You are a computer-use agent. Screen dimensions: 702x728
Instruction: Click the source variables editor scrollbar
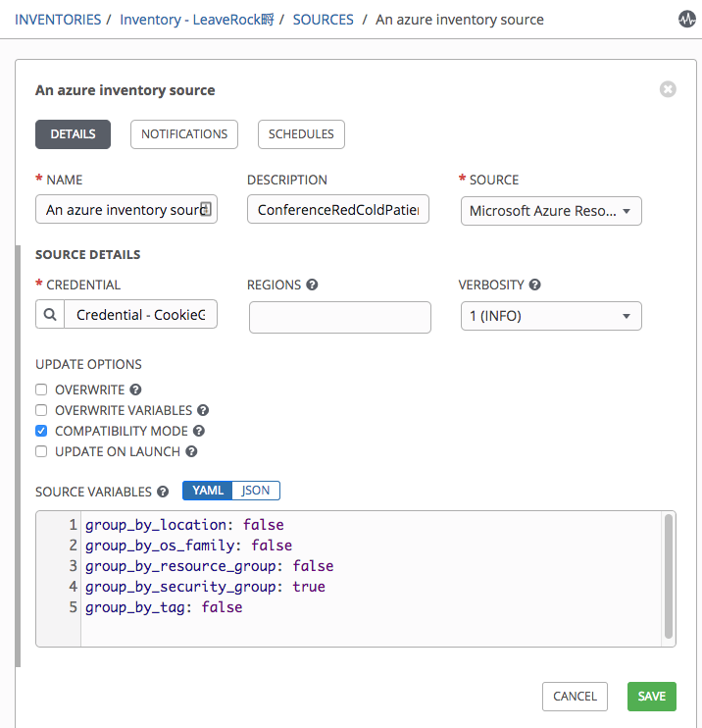click(x=669, y=576)
